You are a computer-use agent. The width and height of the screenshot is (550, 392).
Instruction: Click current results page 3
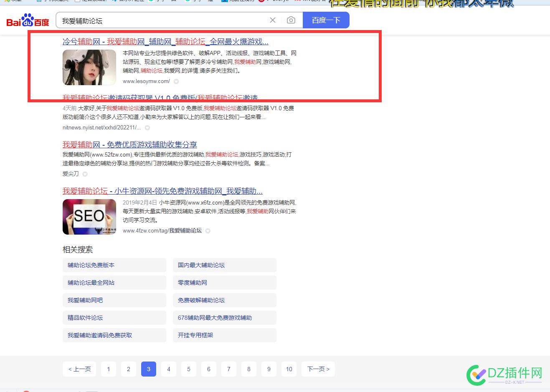tap(149, 369)
